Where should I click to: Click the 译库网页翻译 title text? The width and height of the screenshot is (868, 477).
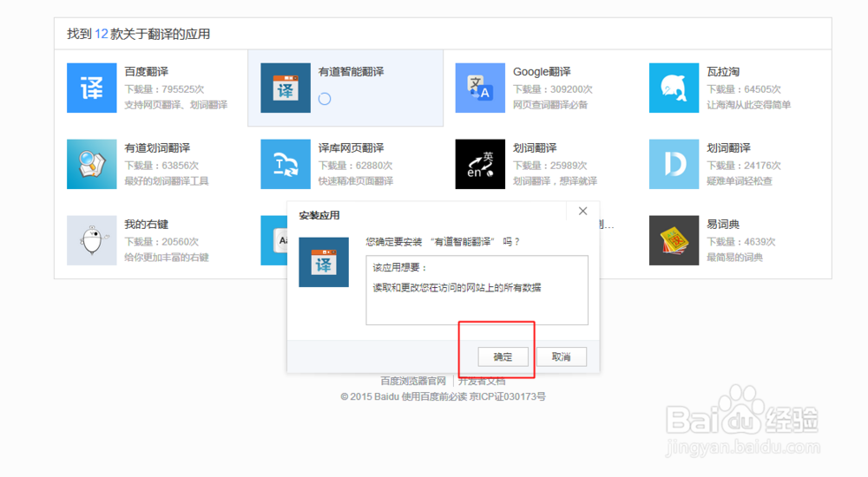click(x=351, y=147)
